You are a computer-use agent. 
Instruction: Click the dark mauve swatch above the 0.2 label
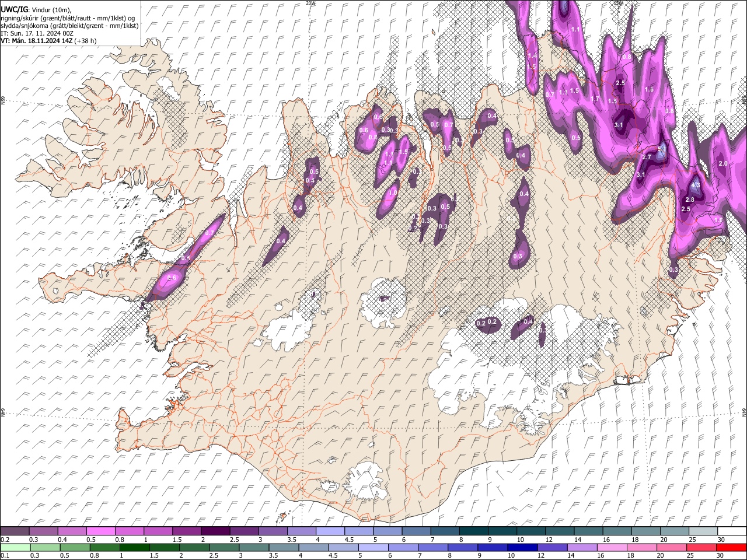point(15,531)
